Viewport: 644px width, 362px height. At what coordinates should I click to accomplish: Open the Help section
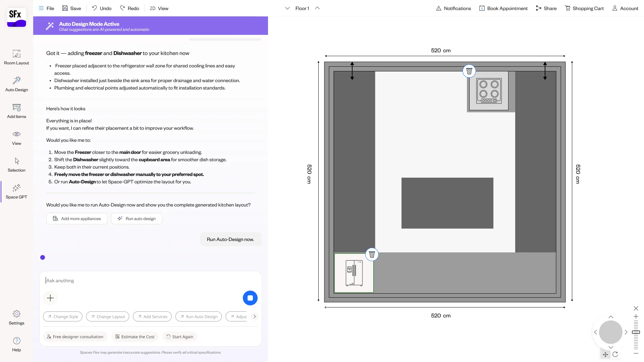(x=16, y=344)
